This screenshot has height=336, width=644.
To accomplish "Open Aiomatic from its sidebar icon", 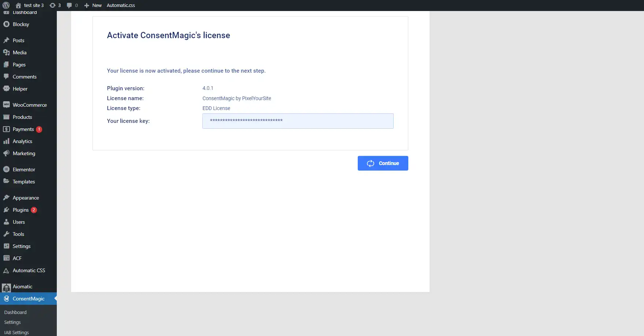I will click(x=6, y=286).
